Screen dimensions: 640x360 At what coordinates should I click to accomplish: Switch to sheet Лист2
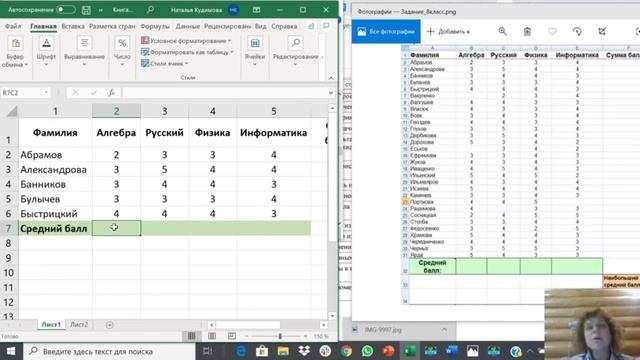[x=79, y=324]
